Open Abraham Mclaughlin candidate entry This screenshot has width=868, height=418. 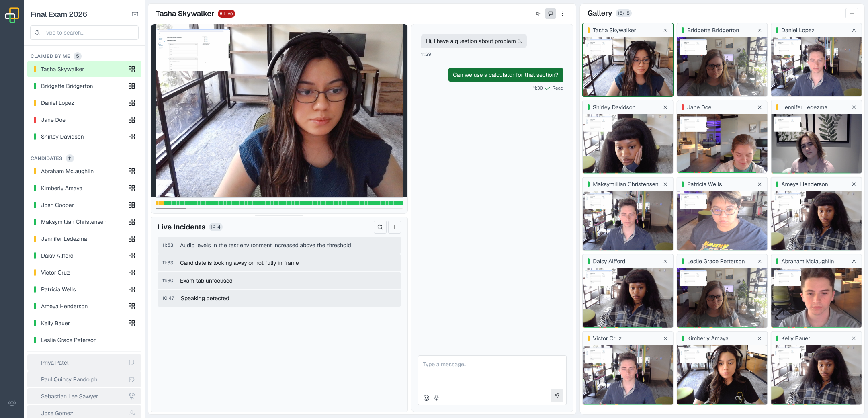click(x=84, y=171)
